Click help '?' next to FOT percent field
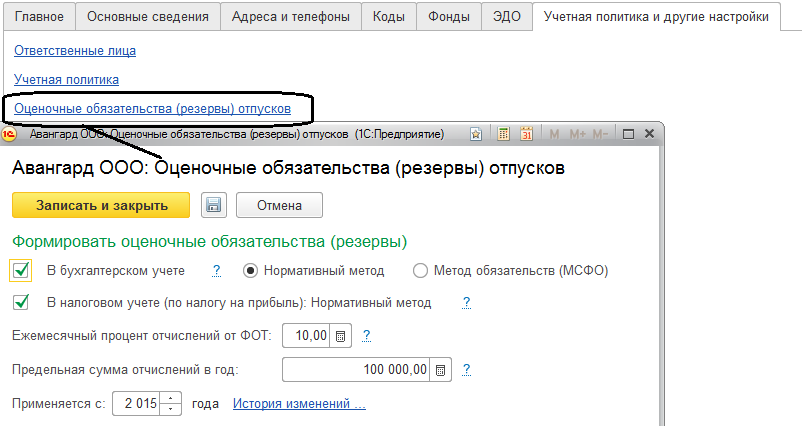802x426 pixels. (366, 335)
